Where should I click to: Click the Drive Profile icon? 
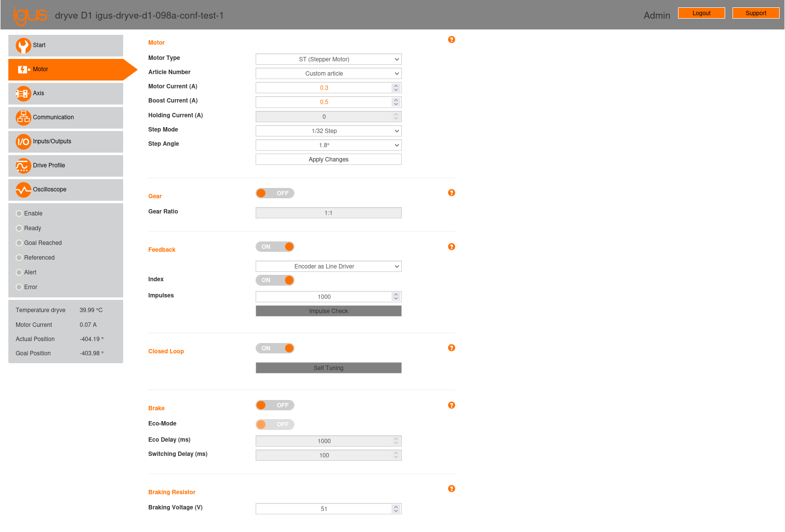point(23,166)
